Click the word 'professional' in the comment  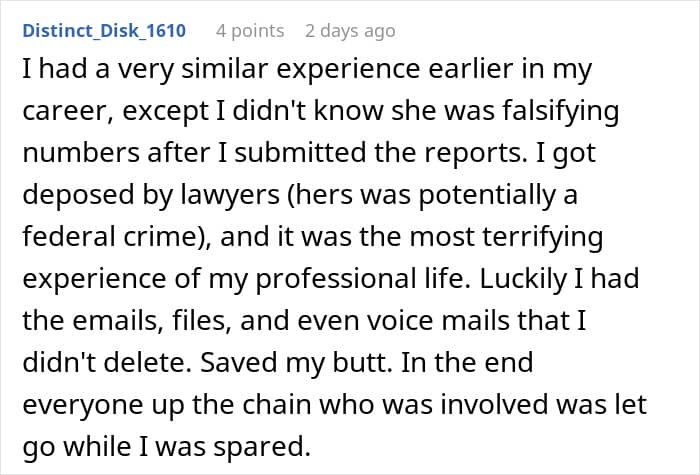click(x=336, y=279)
